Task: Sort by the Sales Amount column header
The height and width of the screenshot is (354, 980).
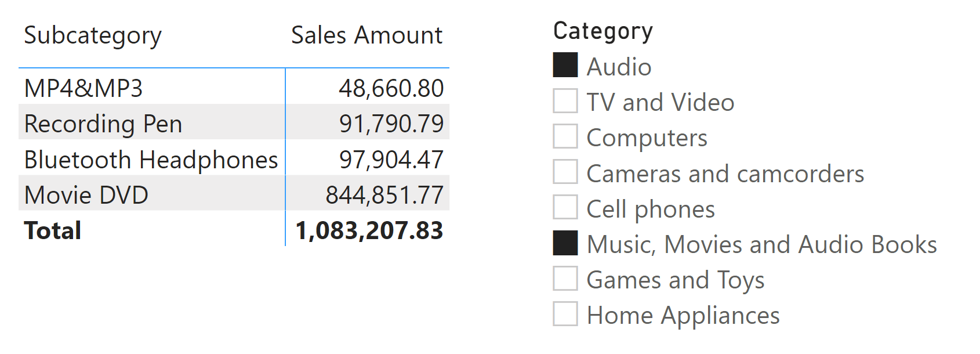Action: [x=366, y=35]
